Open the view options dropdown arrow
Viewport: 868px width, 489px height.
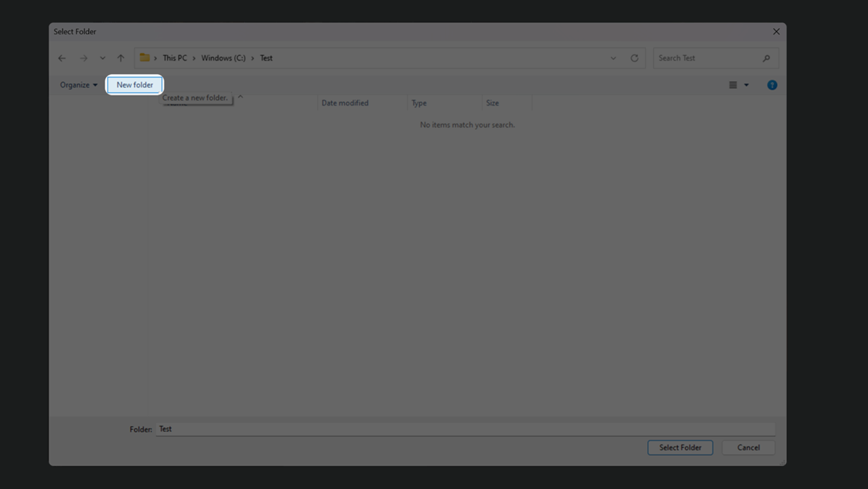click(746, 85)
